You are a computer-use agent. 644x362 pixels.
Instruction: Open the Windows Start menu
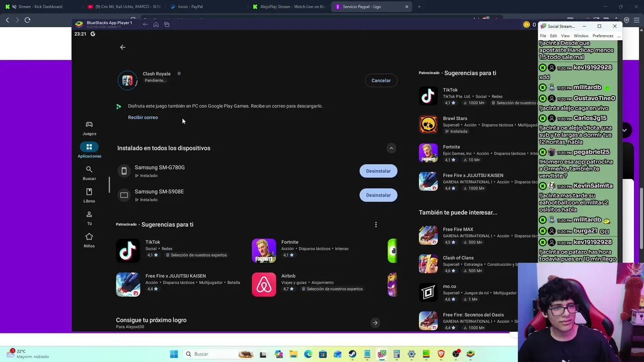point(174,354)
